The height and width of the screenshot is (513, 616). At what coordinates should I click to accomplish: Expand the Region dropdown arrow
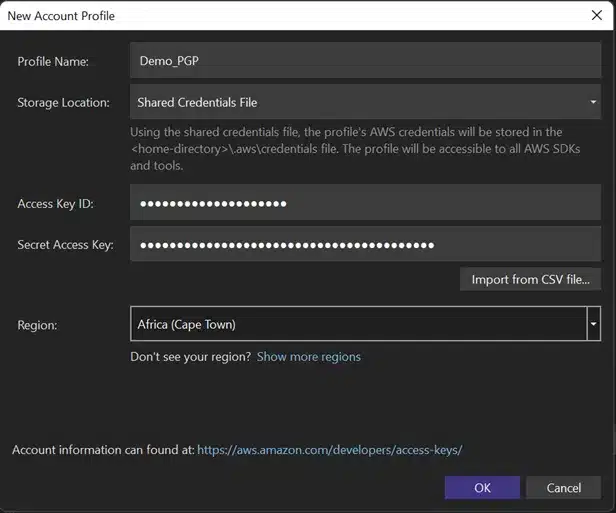[594, 324]
